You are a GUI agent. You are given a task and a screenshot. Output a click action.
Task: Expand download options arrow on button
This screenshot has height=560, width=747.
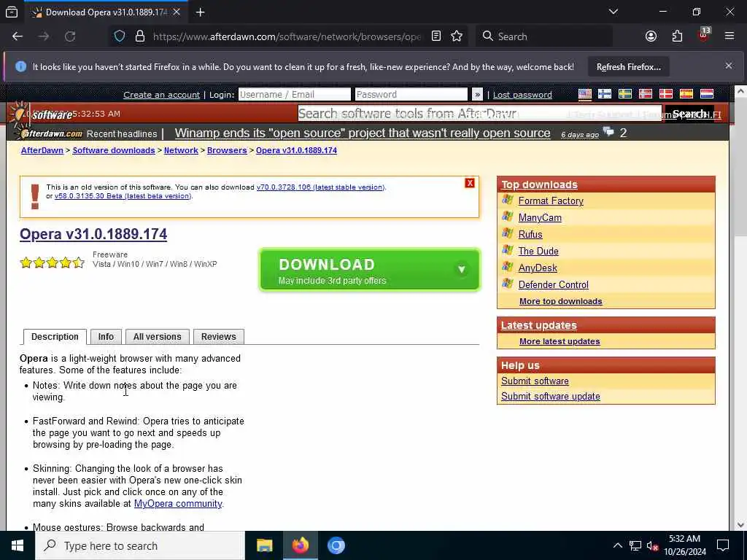point(461,270)
